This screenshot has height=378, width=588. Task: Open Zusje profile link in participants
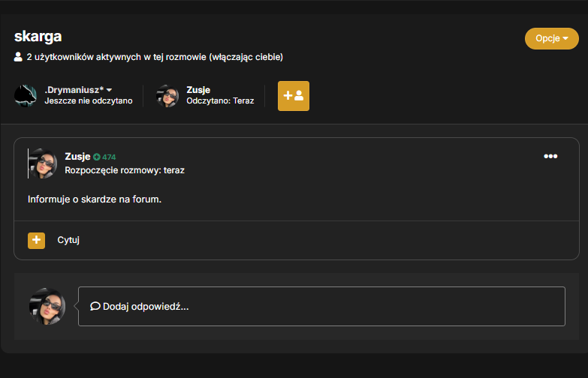198,90
